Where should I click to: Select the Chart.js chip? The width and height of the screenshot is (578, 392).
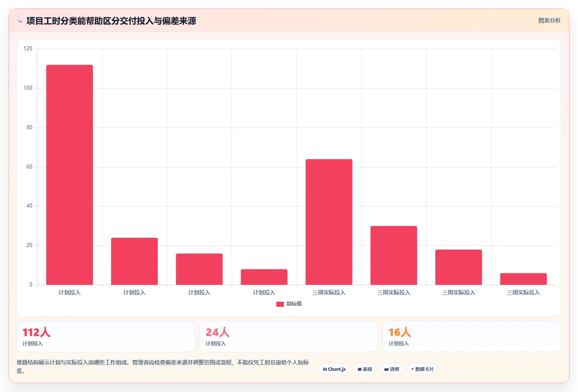pos(334,369)
